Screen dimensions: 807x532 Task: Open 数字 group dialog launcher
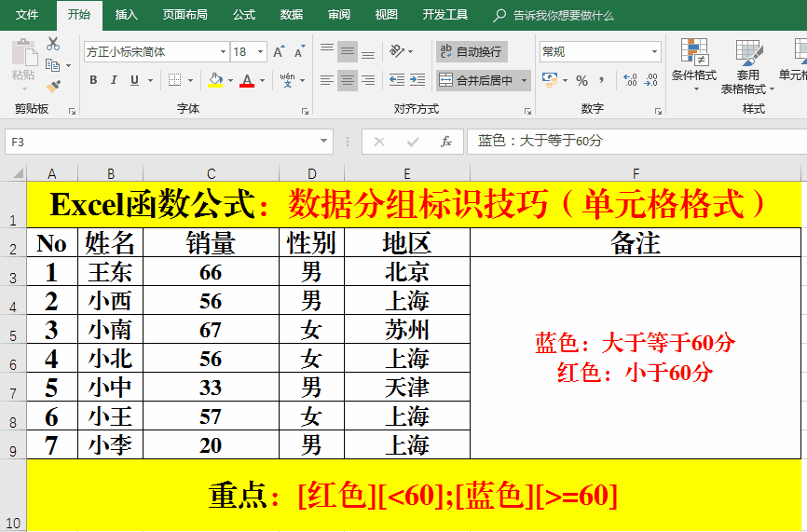click(658, 111)
